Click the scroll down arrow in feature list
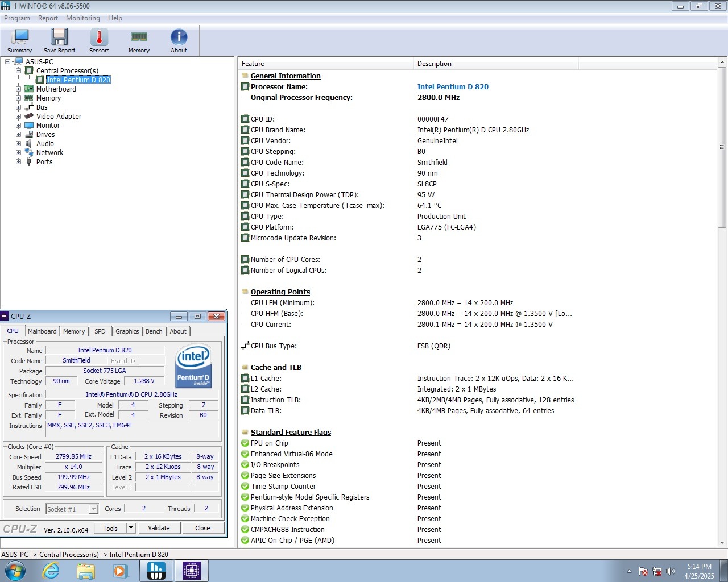 (722, 543)
